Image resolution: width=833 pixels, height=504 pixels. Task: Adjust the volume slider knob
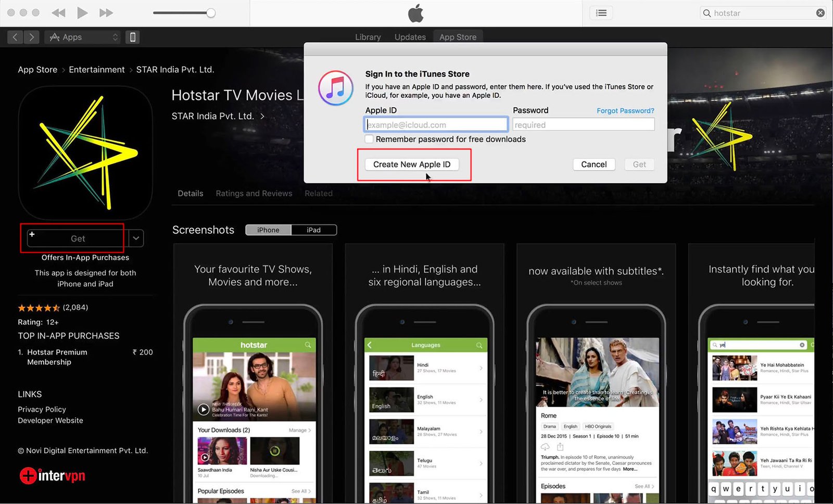[211, 13]
